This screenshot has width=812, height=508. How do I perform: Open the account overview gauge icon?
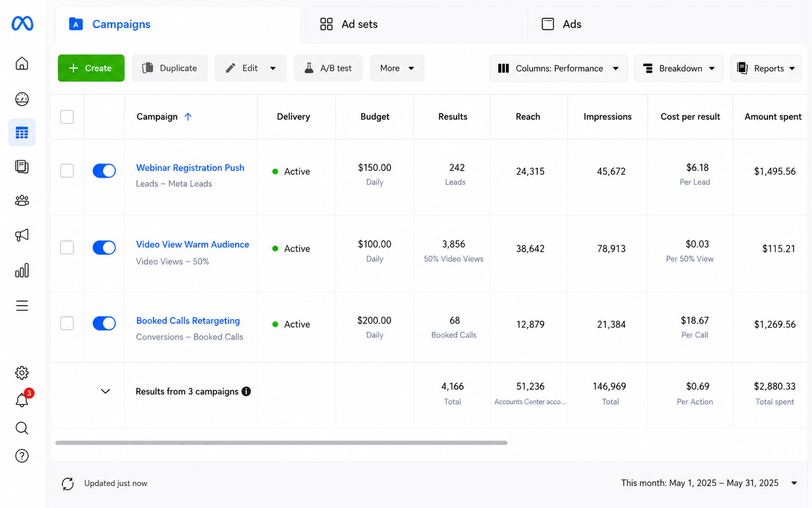tap(22, 99)
